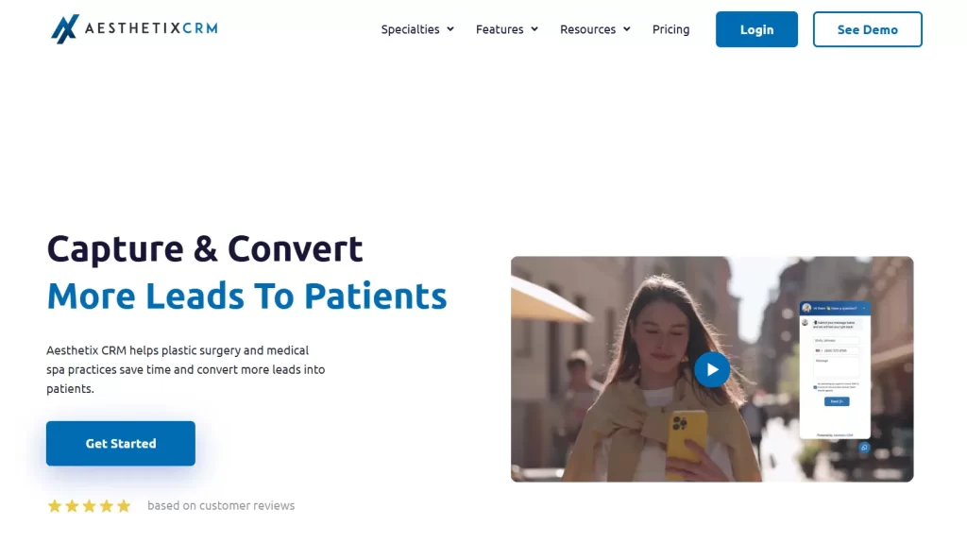Toggle the SMS consent checkbox in chat widget
Screen dimensions: 967x560
815,386
